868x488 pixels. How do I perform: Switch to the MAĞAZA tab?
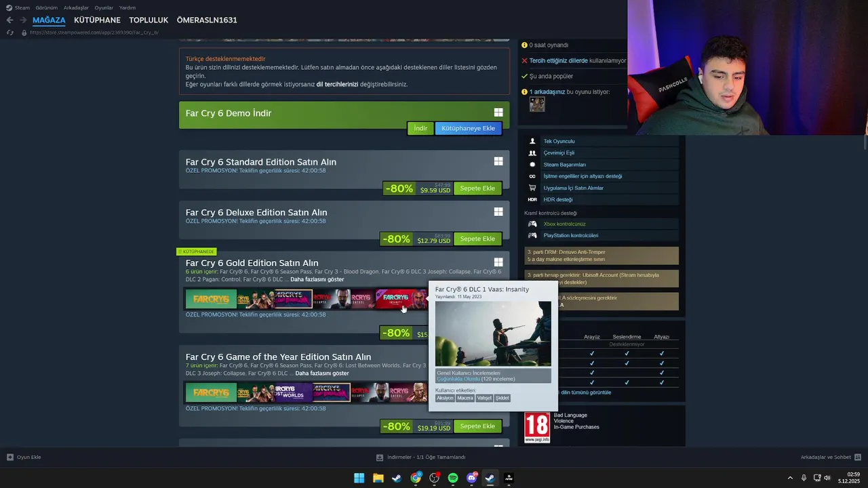click(x=49, y=20)
